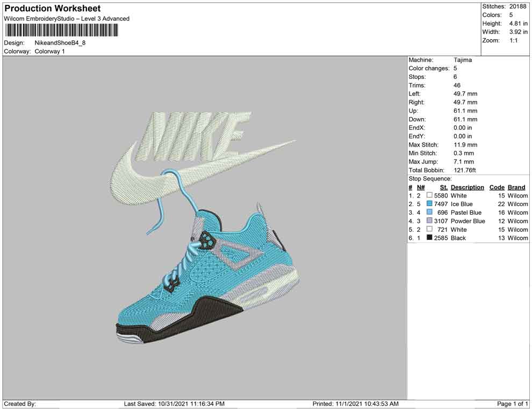The image size is (532, 409).
Task: Click the Page 1 of 1 indicator
Action: click(x=512, y=404)
